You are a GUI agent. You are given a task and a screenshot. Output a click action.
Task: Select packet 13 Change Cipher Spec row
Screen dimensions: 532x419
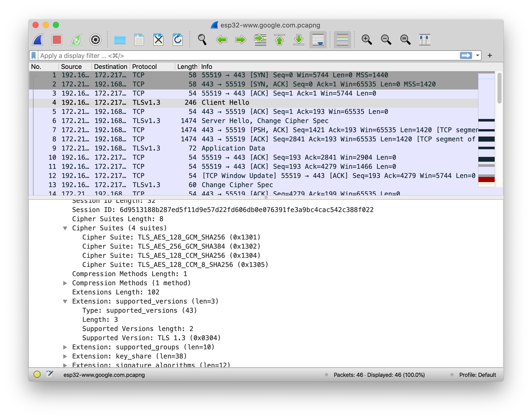(254, 185)
